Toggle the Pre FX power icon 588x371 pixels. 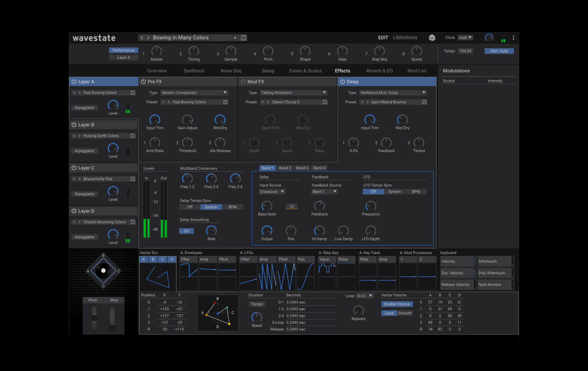143,82
